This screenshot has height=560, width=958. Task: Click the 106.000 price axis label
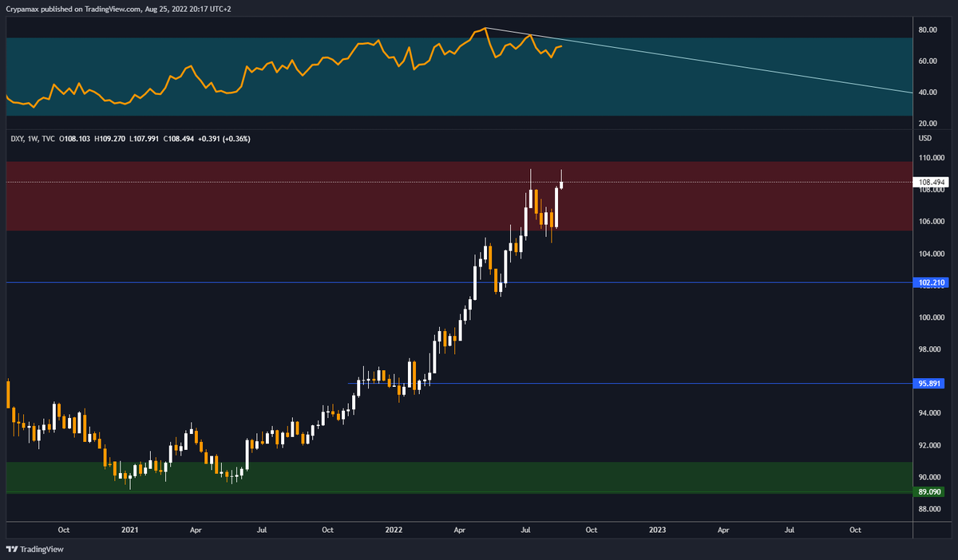932,222
